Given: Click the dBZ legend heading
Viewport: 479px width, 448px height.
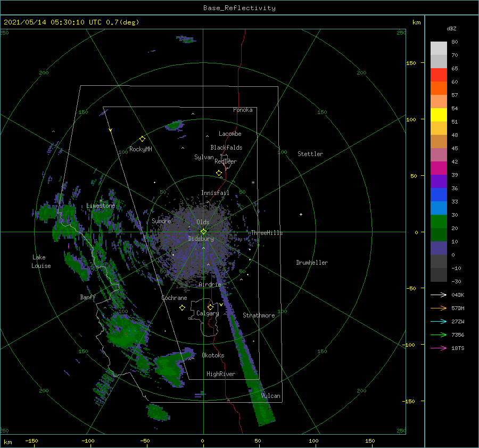Looking at the screenshot, I should [x=451, y=28].
